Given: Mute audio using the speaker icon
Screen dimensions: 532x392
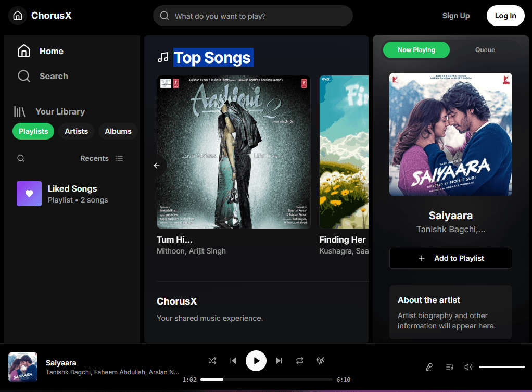Looking at the screenshot, I should [x=468, y=367].
